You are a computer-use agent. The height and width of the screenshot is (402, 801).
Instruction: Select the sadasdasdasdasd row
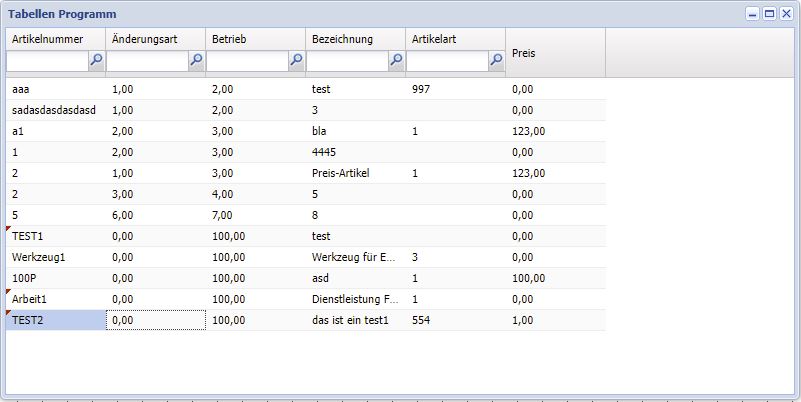(55, 110)
